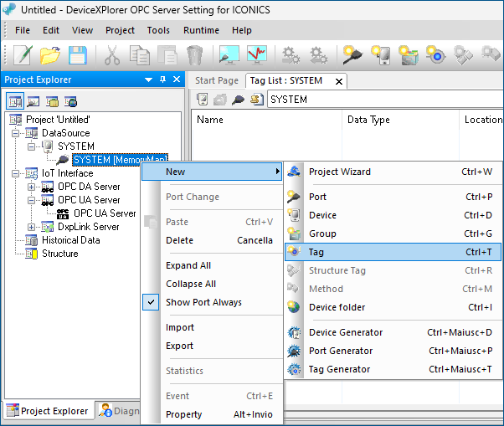Open Property in context menu
This screenshot has height=426, width=504.
pyautogui.click(x=212, y=414)
